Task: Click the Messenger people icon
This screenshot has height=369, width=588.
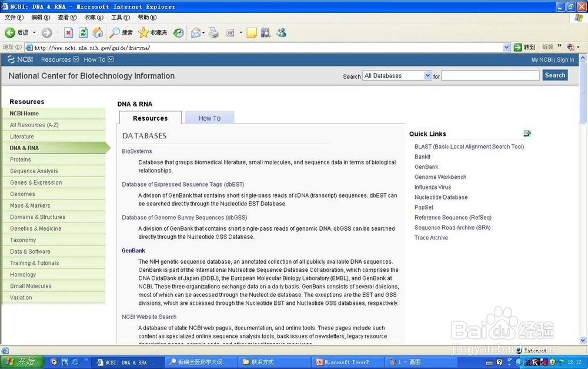Action: 281,32
